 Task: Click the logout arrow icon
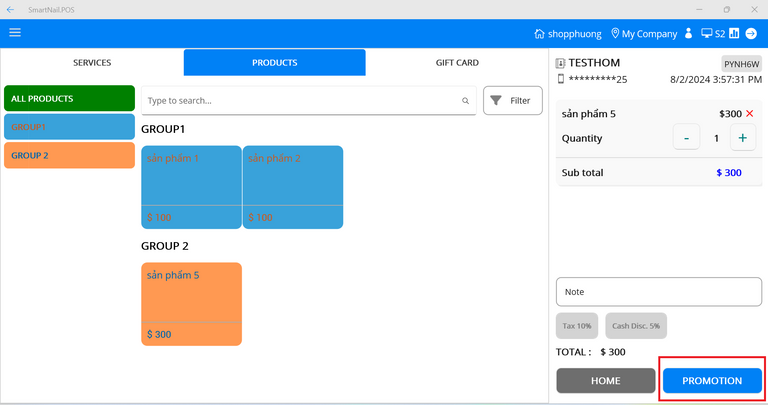click(751, 34)
